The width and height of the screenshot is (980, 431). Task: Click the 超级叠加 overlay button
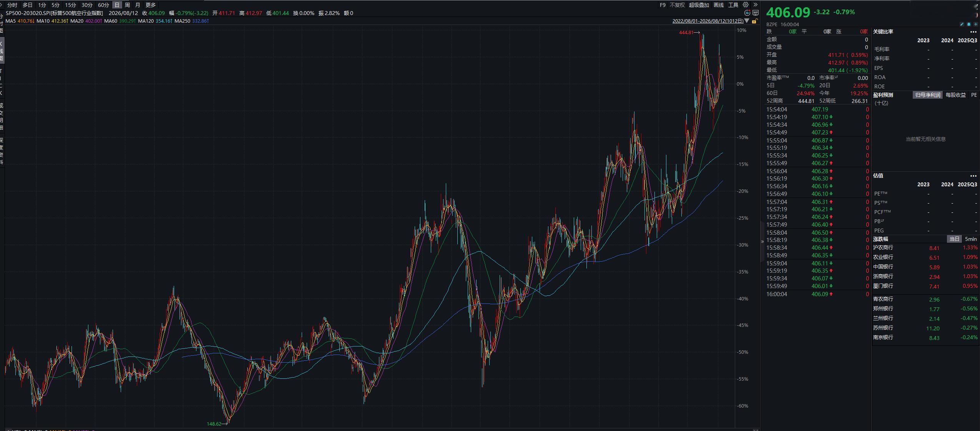click(699, 5)
